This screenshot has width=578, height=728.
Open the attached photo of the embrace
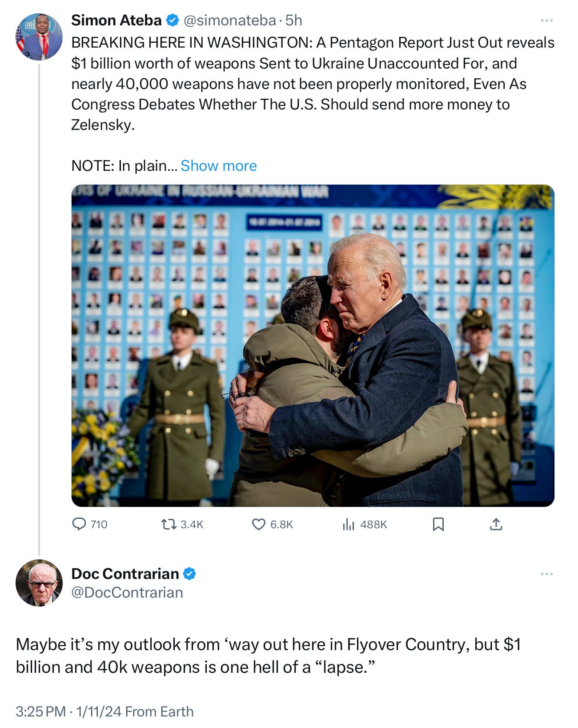[x=313, y=346]
